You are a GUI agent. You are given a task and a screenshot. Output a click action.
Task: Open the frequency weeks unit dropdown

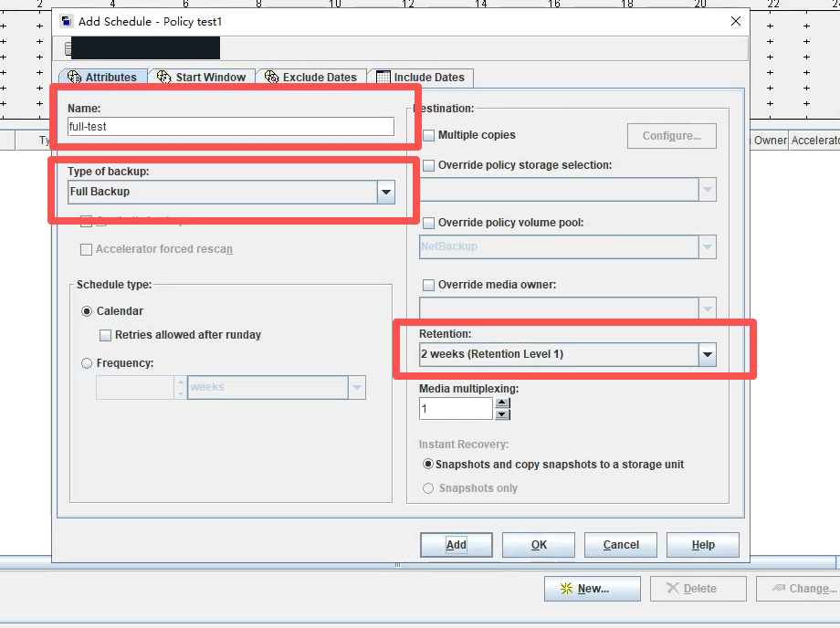pyautogui.click(x=357, y=387)
